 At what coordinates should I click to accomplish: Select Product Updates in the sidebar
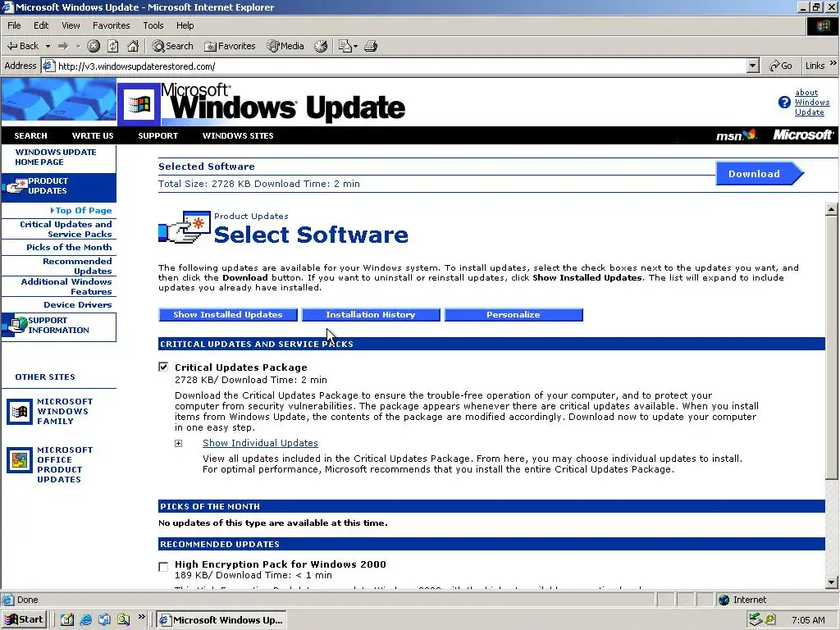[x=58, y=186]
